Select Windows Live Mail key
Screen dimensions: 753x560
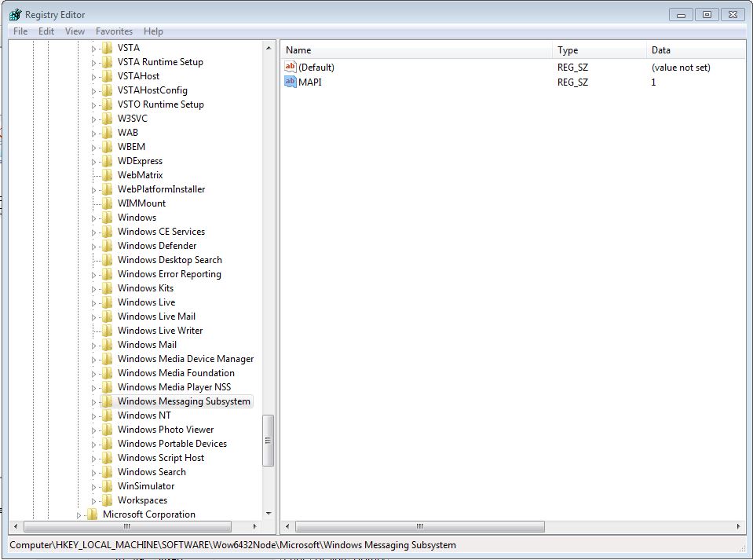(156, 317)
